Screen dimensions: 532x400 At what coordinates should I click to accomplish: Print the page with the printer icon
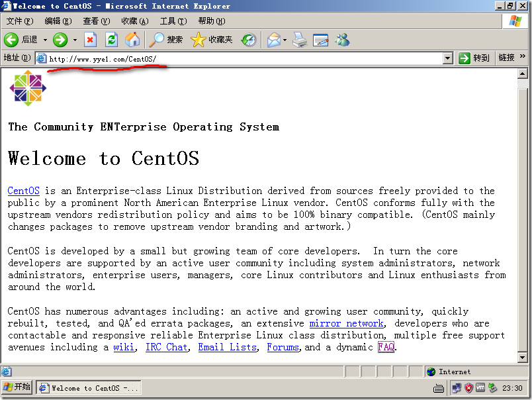(x=300, y=40)
